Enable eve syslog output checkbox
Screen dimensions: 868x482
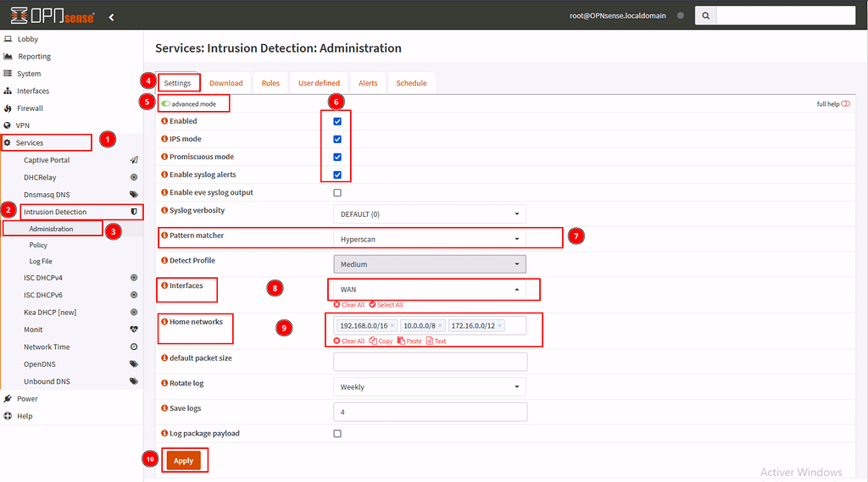point(337,193)
